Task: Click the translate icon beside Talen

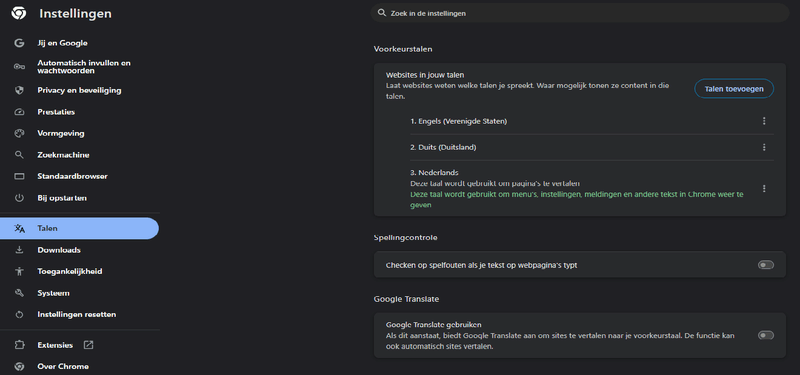Action: tap(19, 228)
